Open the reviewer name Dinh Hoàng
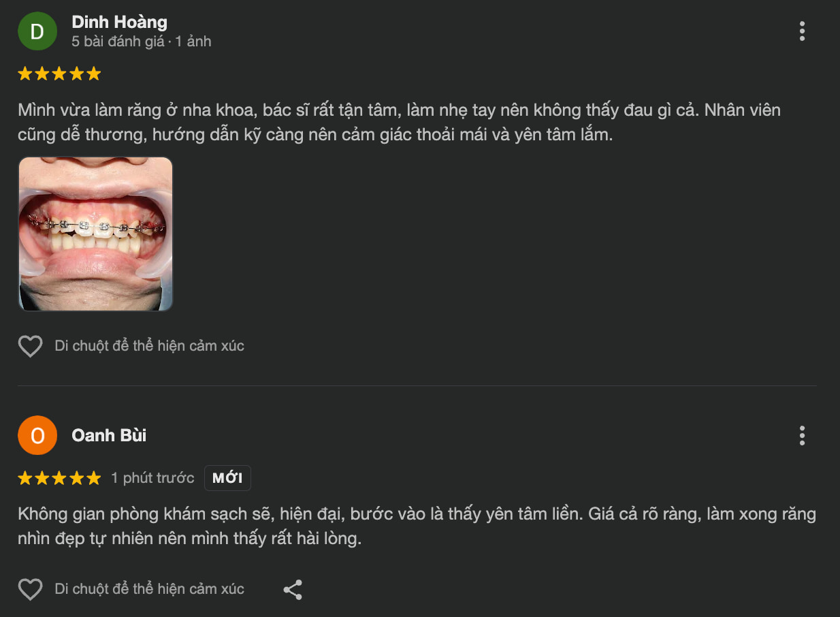Viewport: 840px width, 617px height. pyautogui.click(x=118, y=21)
